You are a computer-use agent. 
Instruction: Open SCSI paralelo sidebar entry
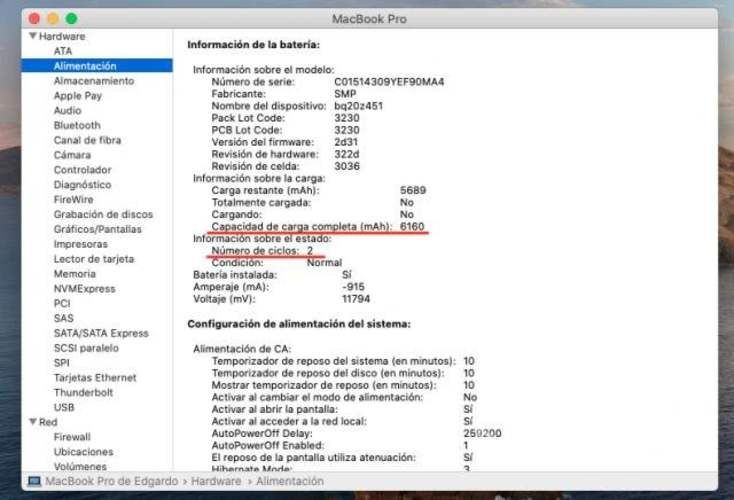click(86, 348)
